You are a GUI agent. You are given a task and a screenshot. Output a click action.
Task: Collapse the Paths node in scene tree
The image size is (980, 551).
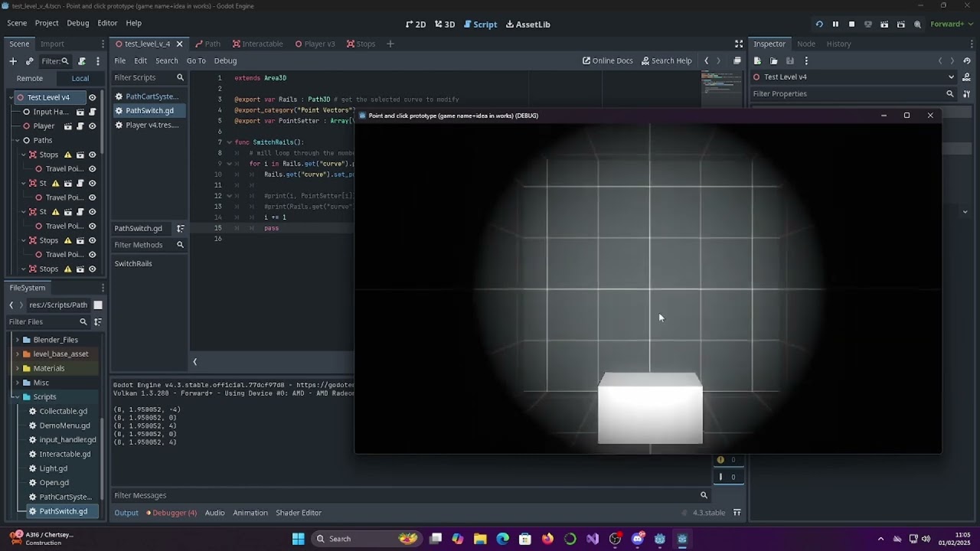pyautogui.click(x=17, y=141)
